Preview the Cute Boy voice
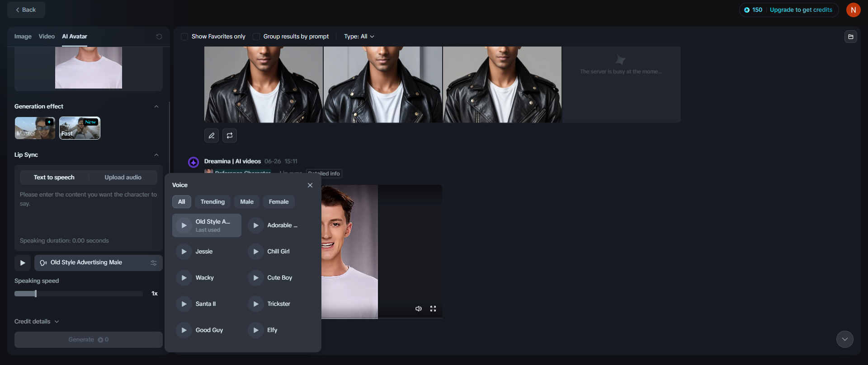Image resolution: width=868 pixels, height=365 pixels. (x=256, y=278)
